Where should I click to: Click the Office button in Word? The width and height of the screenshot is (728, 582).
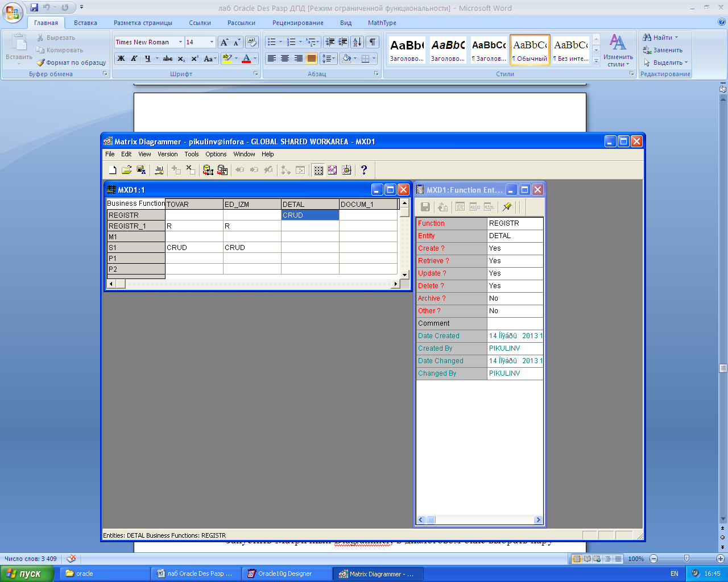point(14,13)
